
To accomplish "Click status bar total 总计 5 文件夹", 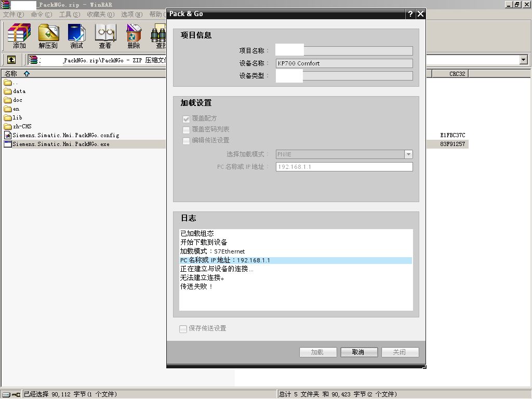I will point(338,394).
